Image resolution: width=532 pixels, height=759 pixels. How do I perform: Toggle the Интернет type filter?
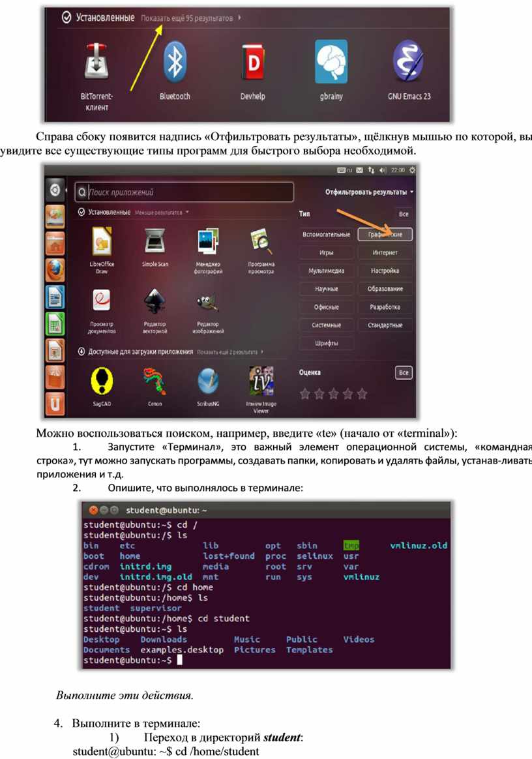point(385,252)
